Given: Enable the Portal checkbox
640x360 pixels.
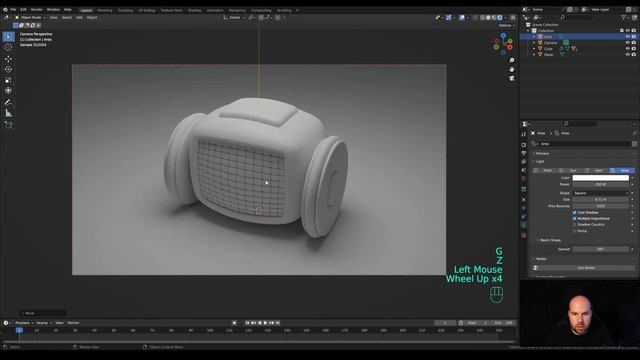Looking at the screenshot, I should (574, 231).
